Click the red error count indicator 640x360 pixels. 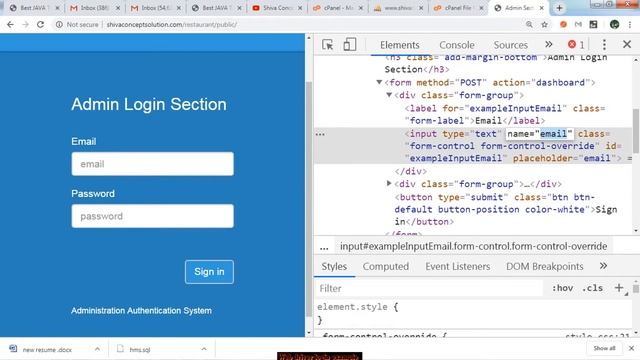(576, 44)
